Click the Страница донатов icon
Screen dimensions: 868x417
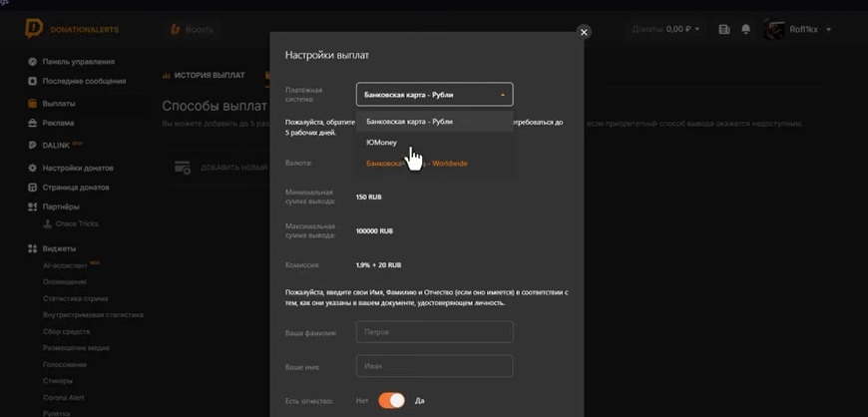click(32, 188)
